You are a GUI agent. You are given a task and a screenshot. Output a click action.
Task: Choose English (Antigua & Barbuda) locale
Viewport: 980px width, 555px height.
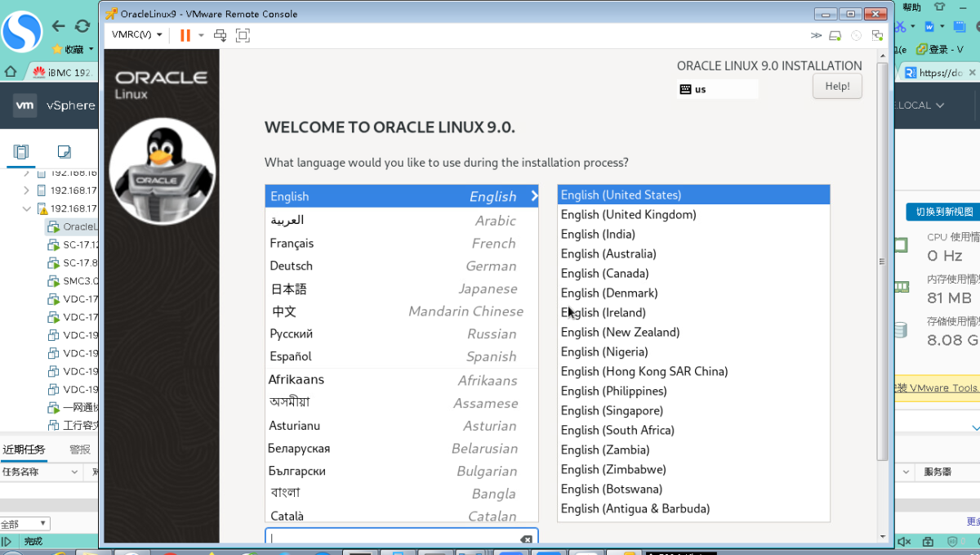pyautogui.click(x=693, y=508)
